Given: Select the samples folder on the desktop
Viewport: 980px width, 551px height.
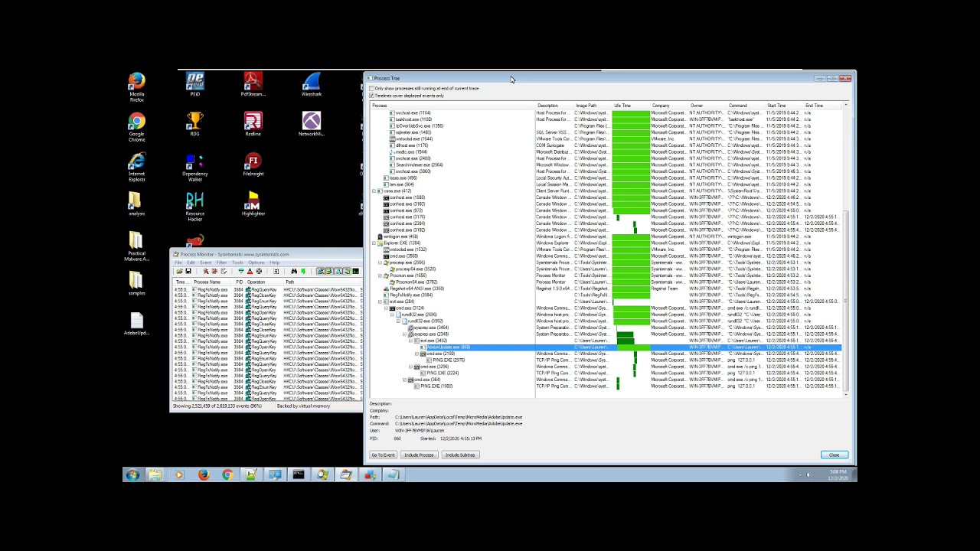Looking at the screenshot, I should pos(136,283).
